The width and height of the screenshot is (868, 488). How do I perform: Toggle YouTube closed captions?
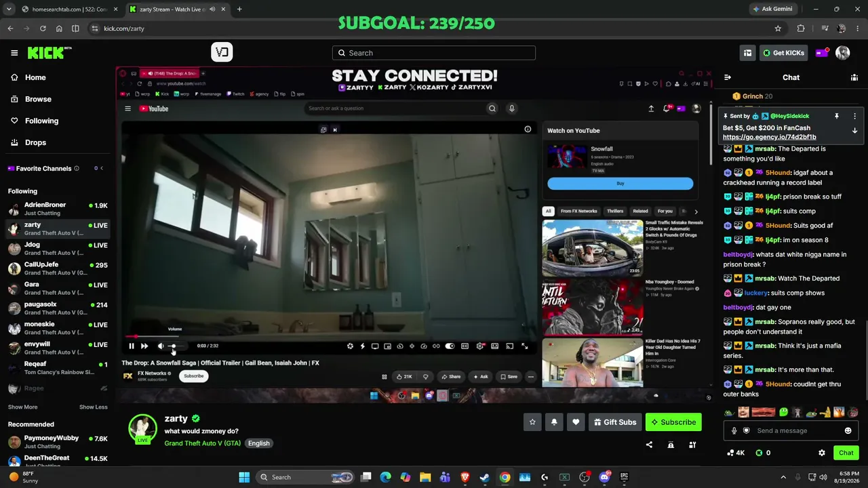click(465, 346)
